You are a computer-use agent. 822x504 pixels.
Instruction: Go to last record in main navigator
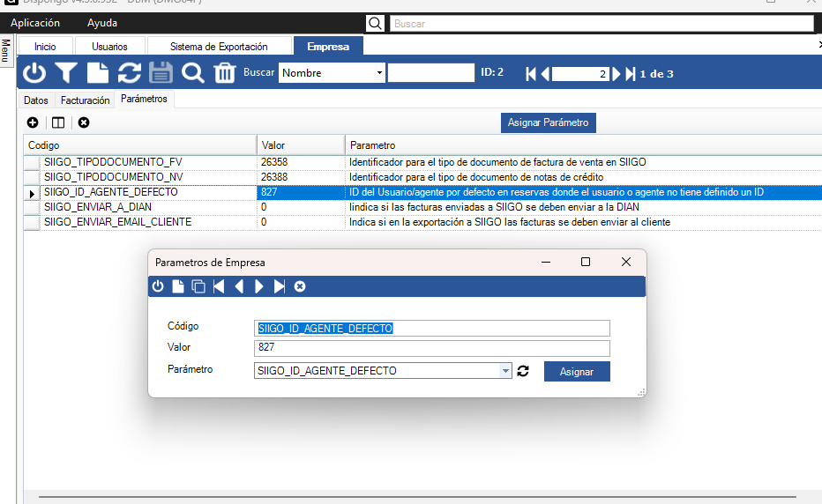click(630, 74)
